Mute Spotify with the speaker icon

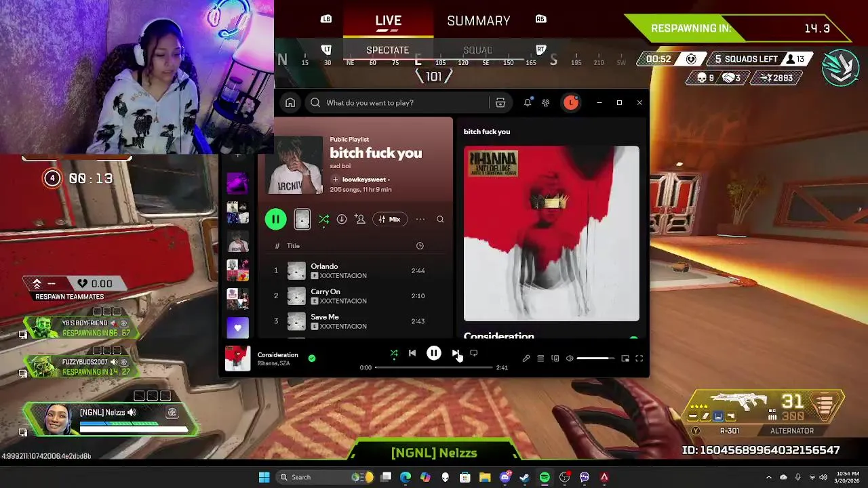[570, 359]
